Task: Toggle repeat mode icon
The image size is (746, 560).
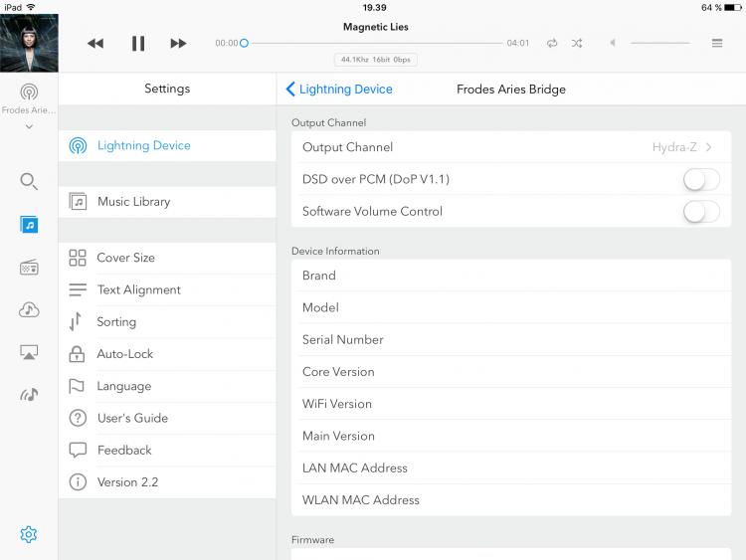Action: tap(552, 44)
